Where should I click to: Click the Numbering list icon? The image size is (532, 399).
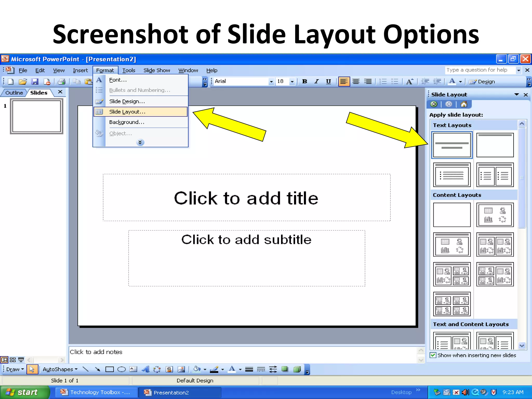coord(383,81)
